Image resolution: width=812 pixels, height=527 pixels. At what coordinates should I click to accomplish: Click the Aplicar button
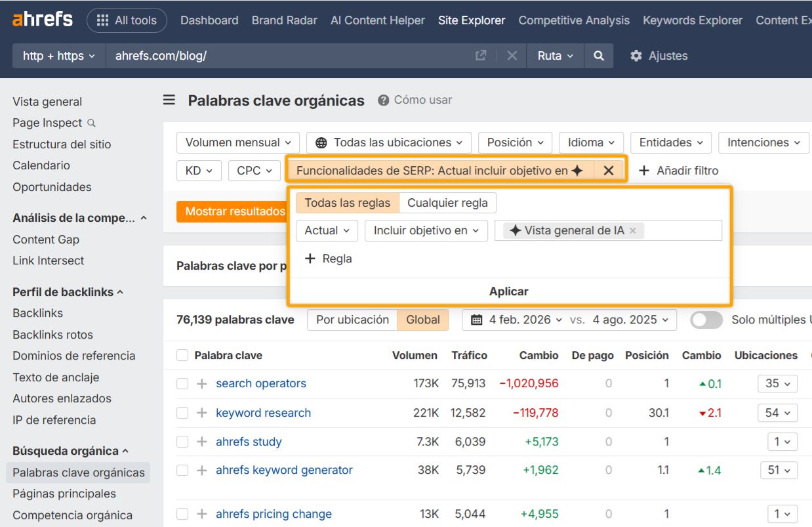(508, 291)
